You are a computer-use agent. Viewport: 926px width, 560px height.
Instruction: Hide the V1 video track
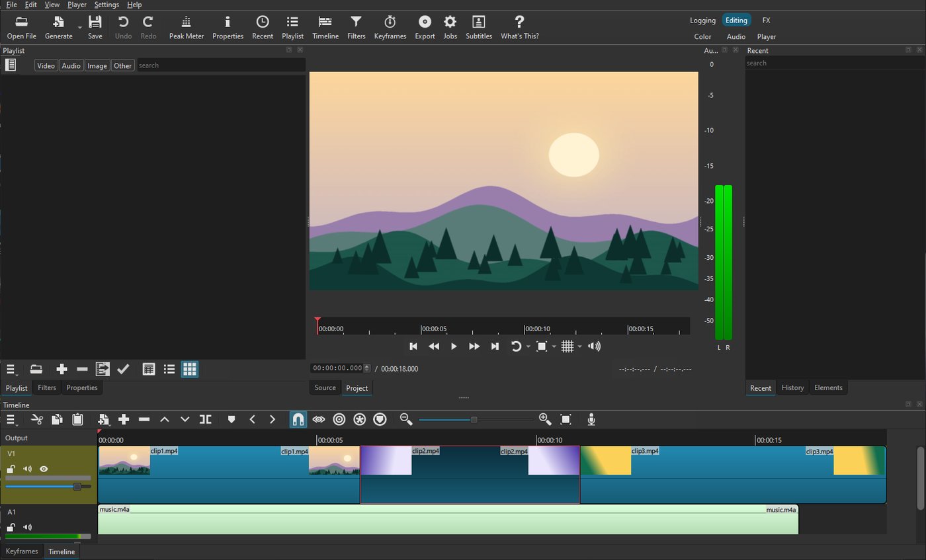coord(44,469)
